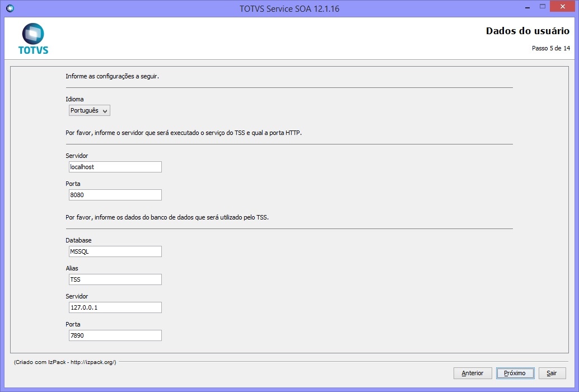
Task: Click the 'Informe as configurações a seguir.' text
Action: coord(112,76)
